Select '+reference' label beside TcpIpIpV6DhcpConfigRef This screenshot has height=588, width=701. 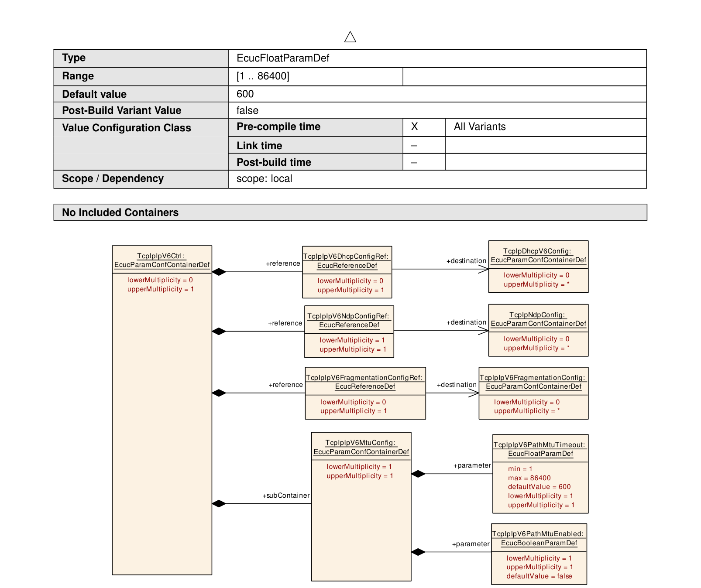click(x=283, y=263)
